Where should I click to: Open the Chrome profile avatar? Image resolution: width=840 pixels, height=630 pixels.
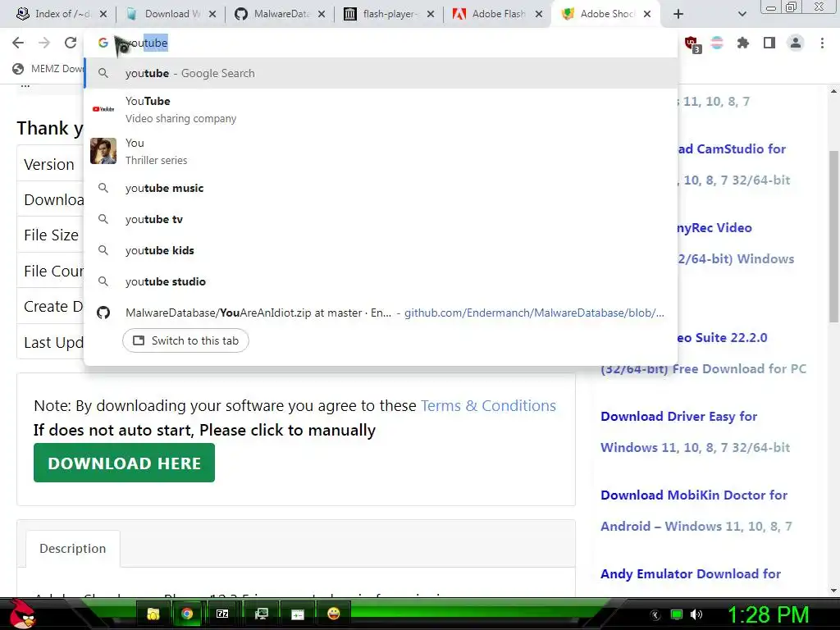(x=796, y=43)
